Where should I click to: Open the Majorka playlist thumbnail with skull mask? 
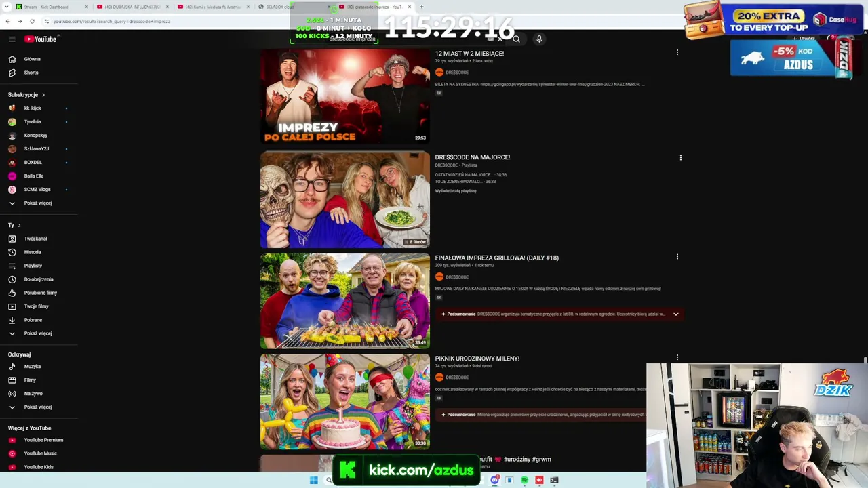345,200
